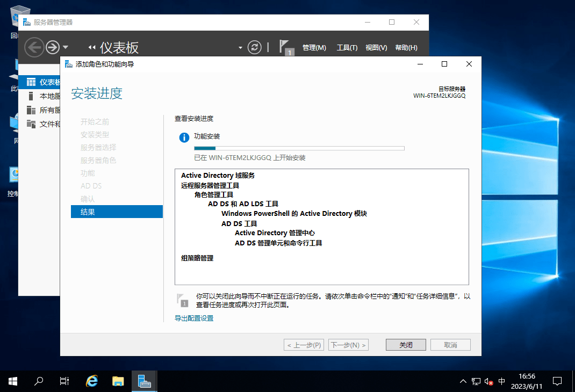Expand the dropdown arrow left of refresh icon

[240, 48]
